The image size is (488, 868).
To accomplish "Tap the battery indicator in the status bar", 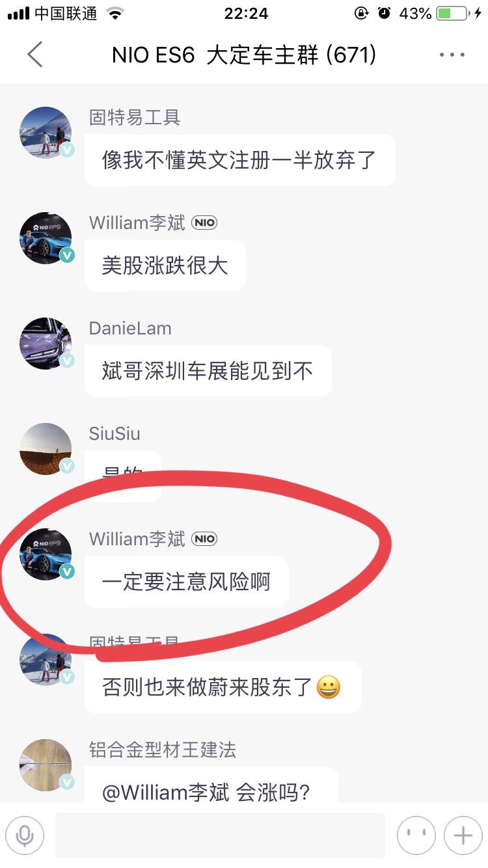I will (452, 13).
